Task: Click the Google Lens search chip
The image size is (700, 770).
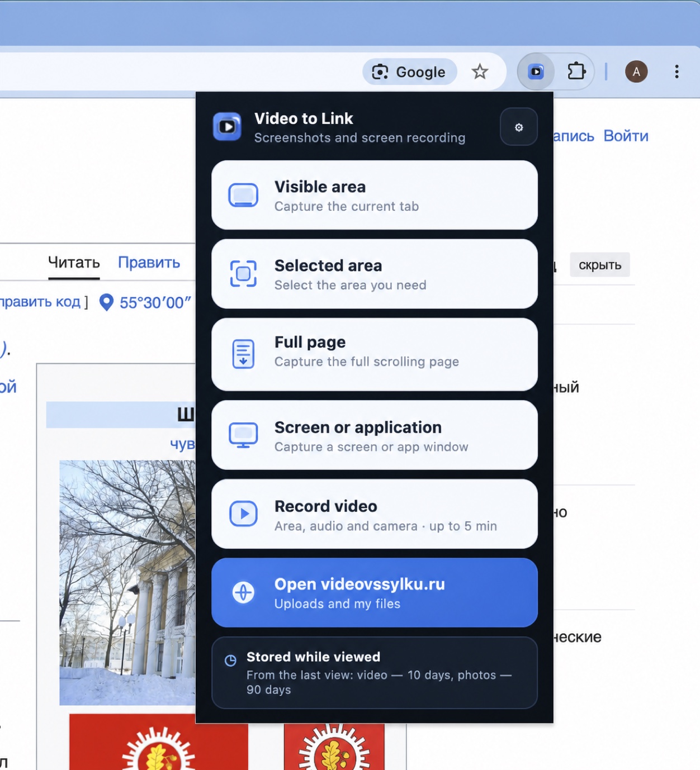Action: (x=410, y=72)
